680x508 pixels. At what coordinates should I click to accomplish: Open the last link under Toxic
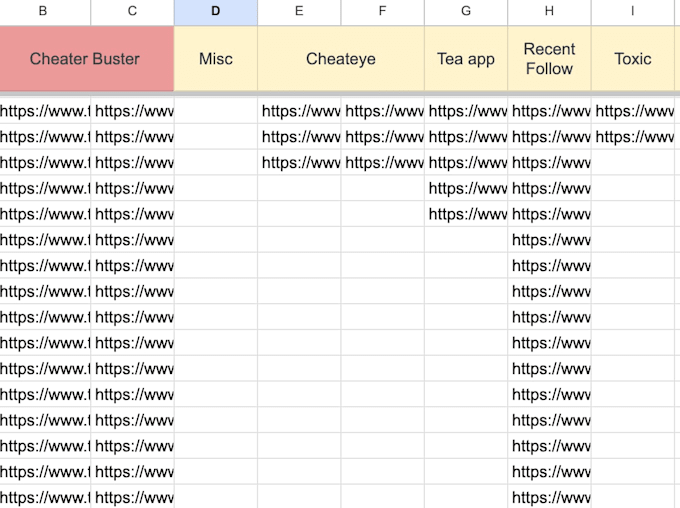634,137
